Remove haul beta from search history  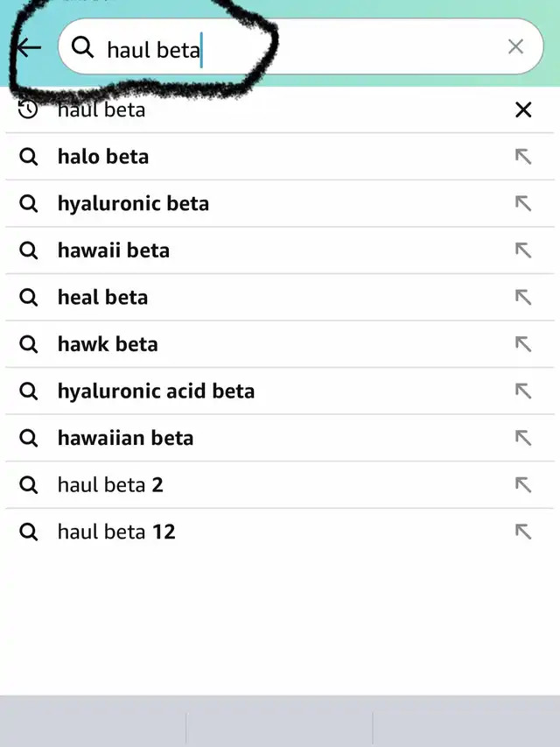click(523, 110)
